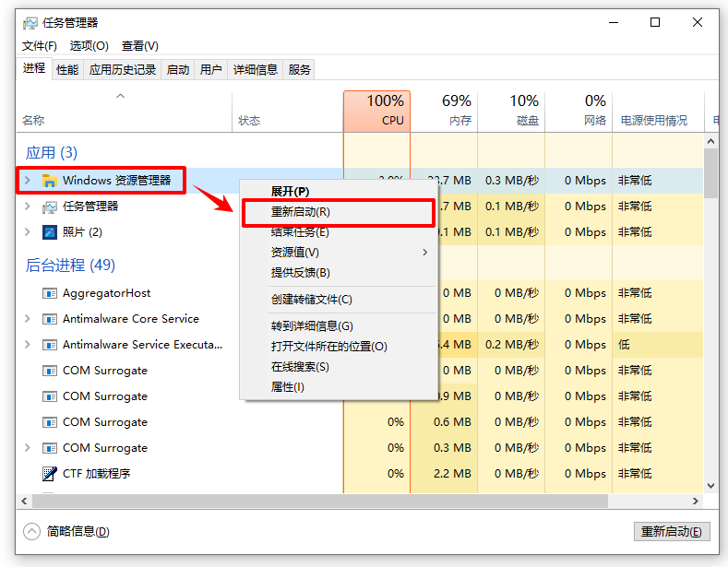The image size is (728, 567).
Task: Open the 文件(F) menu
Action: pyautogui.click(x=40, y=46)
